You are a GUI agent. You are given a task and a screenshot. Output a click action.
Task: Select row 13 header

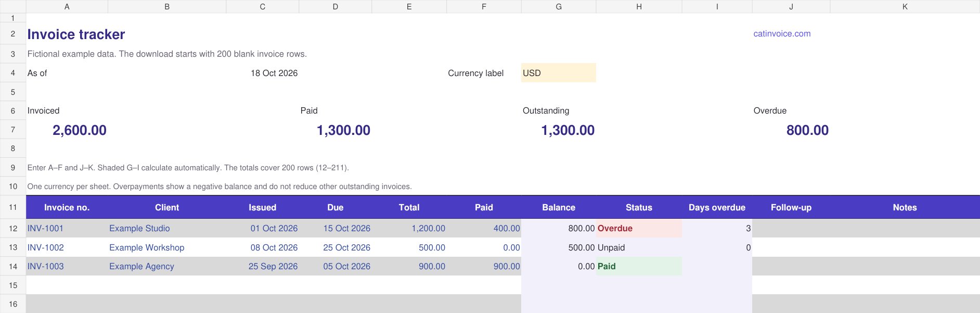[13, 247]
